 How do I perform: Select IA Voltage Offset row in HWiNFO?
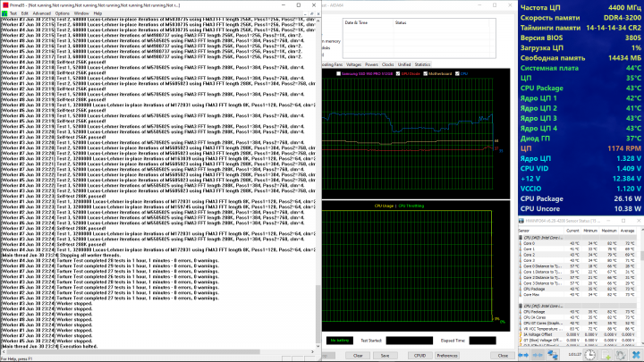tap(578, 335)
